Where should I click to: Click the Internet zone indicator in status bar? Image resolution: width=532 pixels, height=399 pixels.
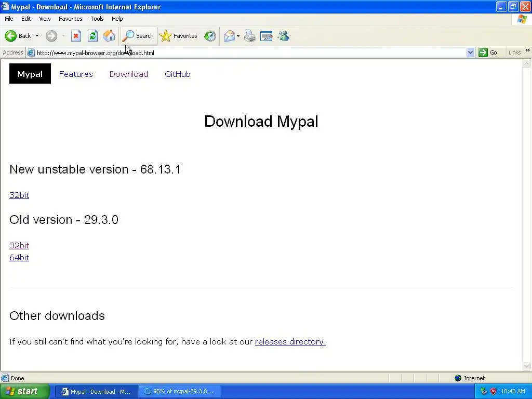[x=470, y=378]
